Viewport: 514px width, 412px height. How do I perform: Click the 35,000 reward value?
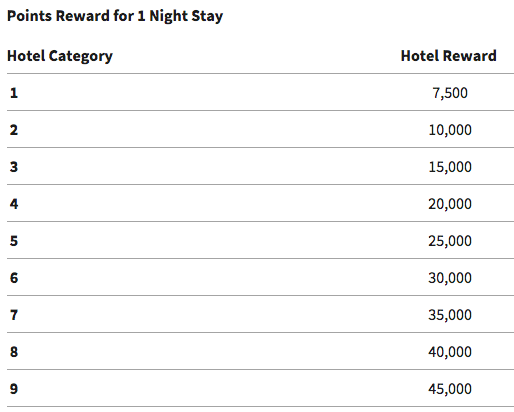[450, 315]
